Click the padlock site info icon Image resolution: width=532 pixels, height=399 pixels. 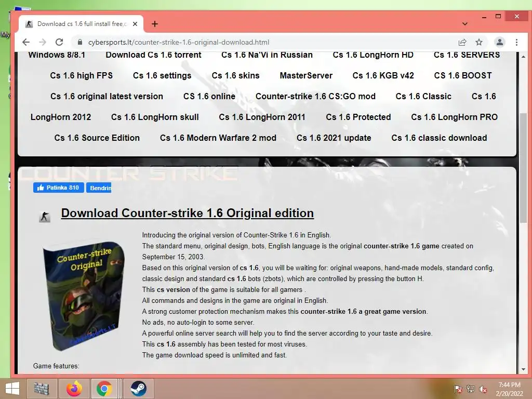80,42
